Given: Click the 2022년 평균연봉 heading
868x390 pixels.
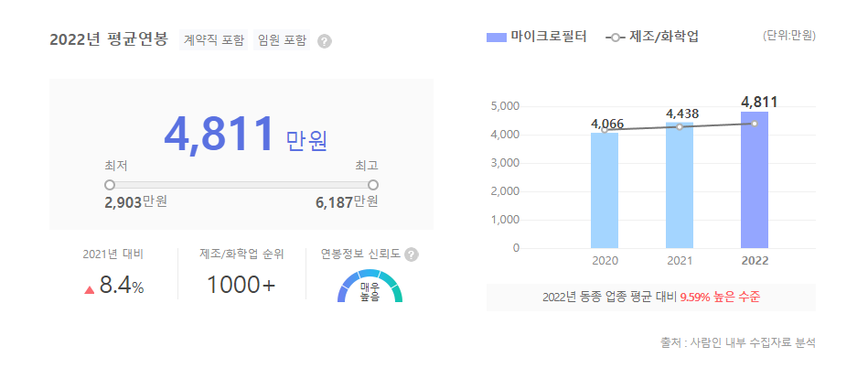Looking at the screenshot, I should (109, 40).
